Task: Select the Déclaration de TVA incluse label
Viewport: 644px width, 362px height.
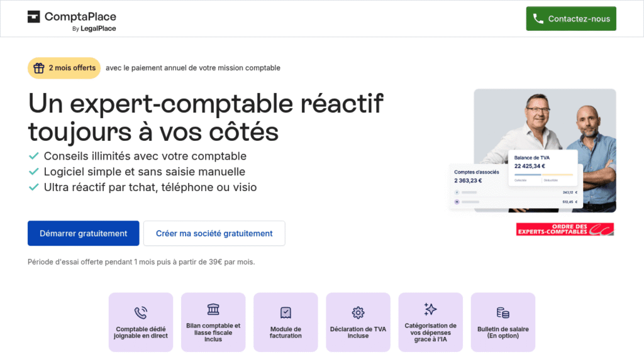Action: pyautogui.click(x=358, y=332)
